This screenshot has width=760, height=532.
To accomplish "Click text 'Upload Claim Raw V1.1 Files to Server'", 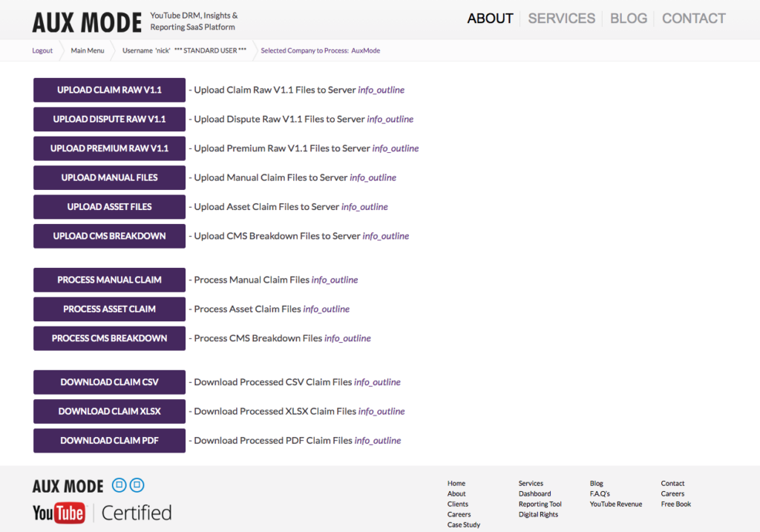I will point(275,90).
